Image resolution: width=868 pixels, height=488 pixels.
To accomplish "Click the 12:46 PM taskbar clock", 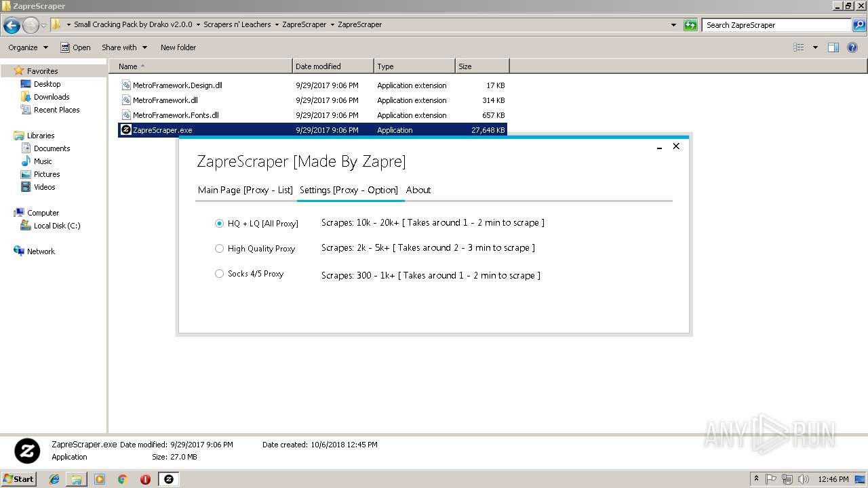I will pos(833,479).
